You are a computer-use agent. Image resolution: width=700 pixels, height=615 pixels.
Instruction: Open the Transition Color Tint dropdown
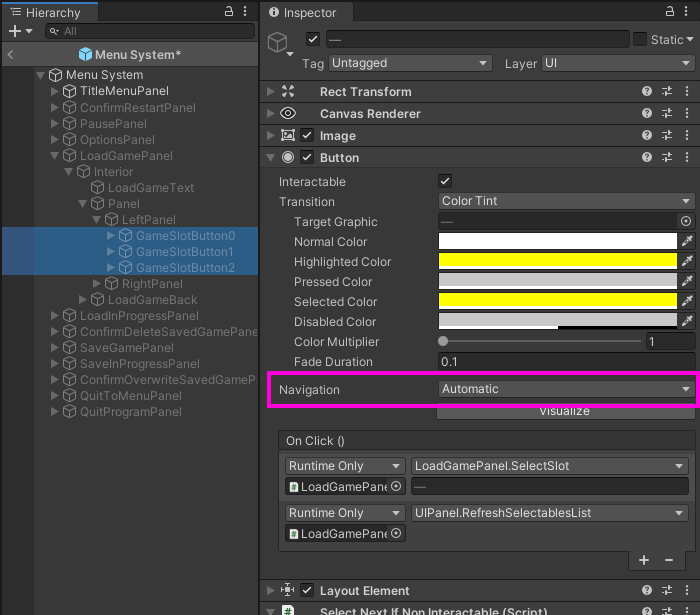[566, 201]
